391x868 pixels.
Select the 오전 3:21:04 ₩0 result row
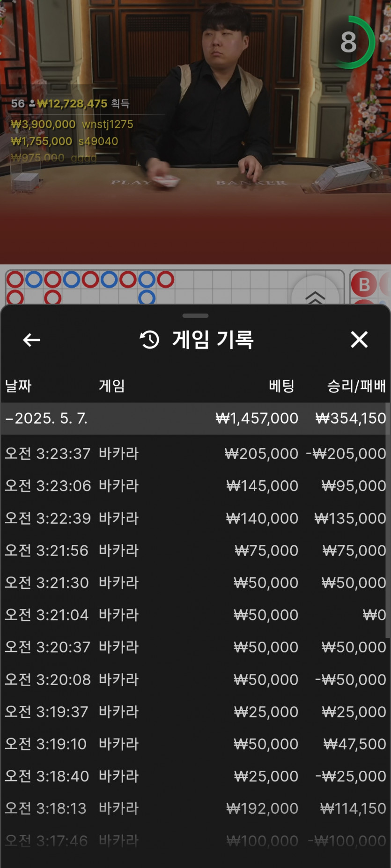[x=195, y=615]
